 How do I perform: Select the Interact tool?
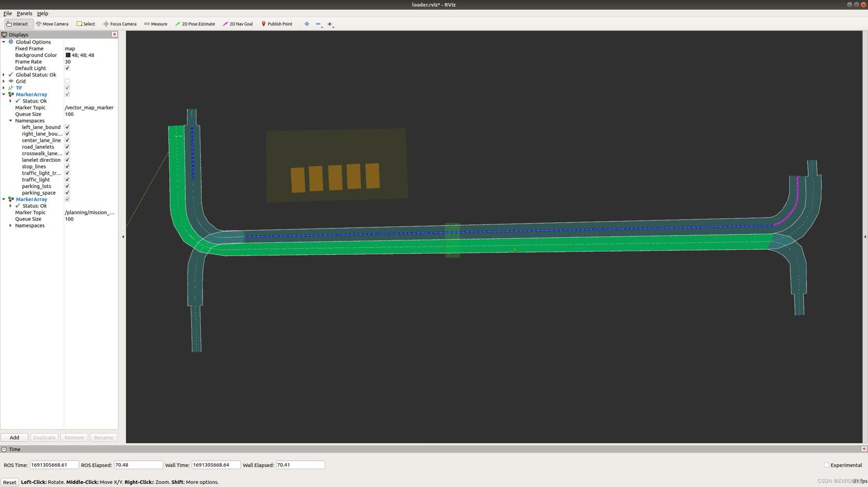[18, 24]
